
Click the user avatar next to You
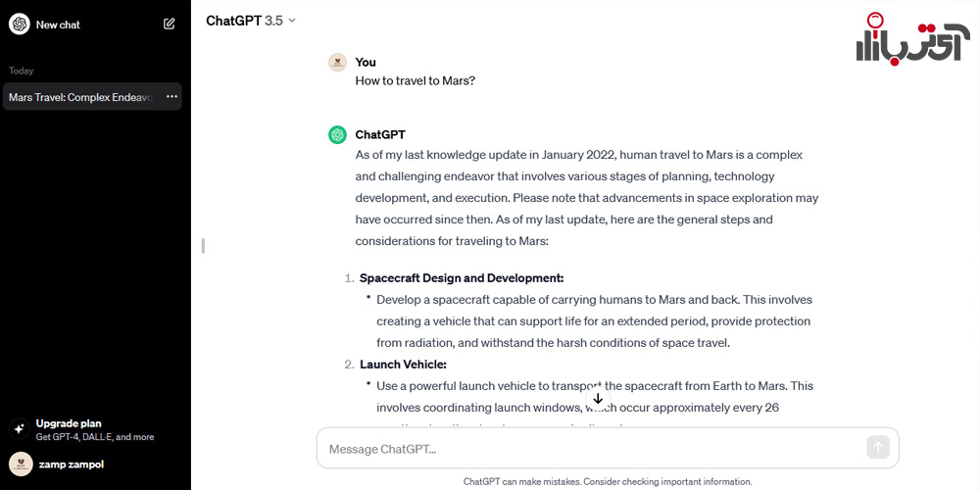pyautogui.click(x=337, y=62)
